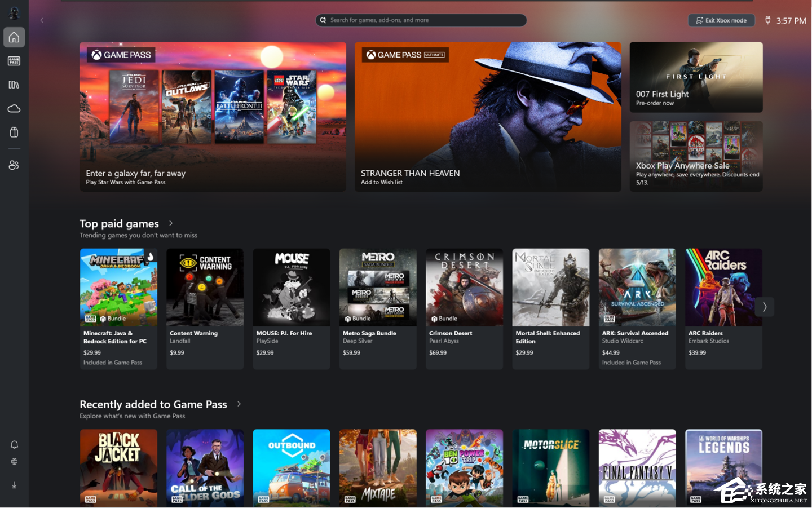
Task: Open the Star Wars Game Pass banner
Action: click(x=213, y=117)
